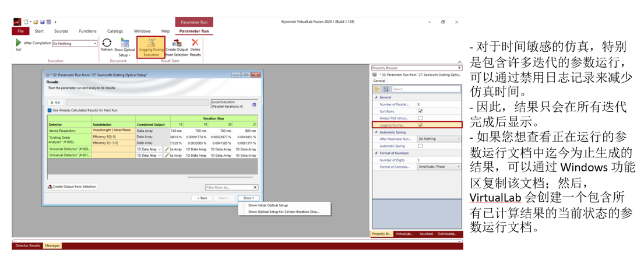The width and height of the screenshot is (644, 260).
Task: Click the Number of Parallel value field
Action: click(x=439, y=104)
